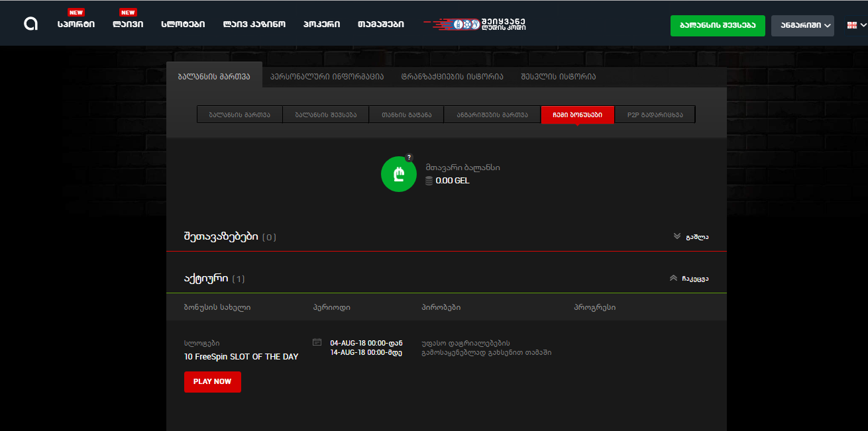Image resolution: width=868 pixels, height=431 pixels.
Task: Open თამაშები in the top navigation
Action: point(381,24)
